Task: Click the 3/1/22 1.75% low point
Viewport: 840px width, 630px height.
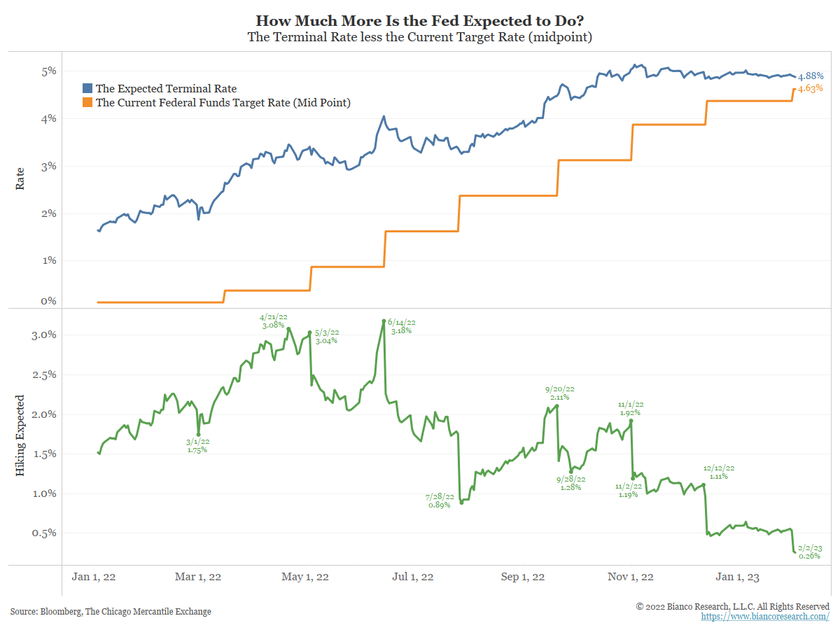Action: click(x=198, y=434)
